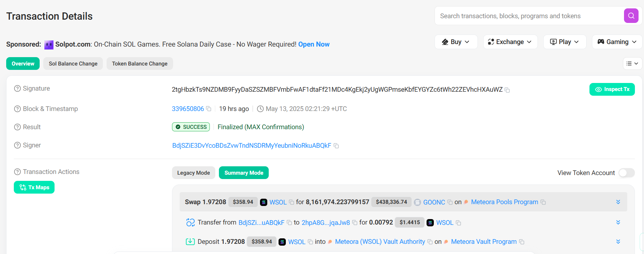644x254 pixels.
Task: Click help icon next to Transaction Actions
Action: 17,172
